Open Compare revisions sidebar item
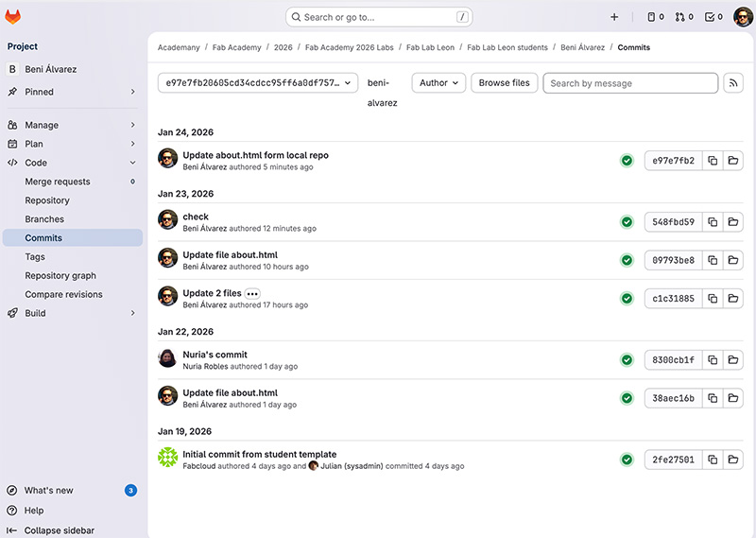The width and height of the screenshot is (756, 538). click(63, 295)
